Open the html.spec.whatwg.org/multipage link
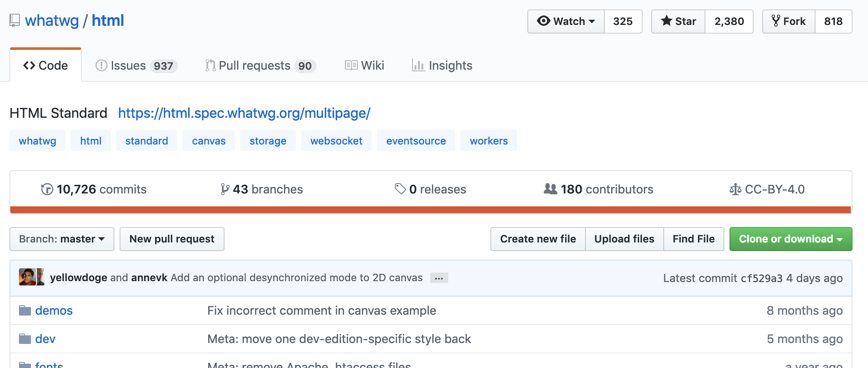868x368 pixels. (x=244, y=113)
